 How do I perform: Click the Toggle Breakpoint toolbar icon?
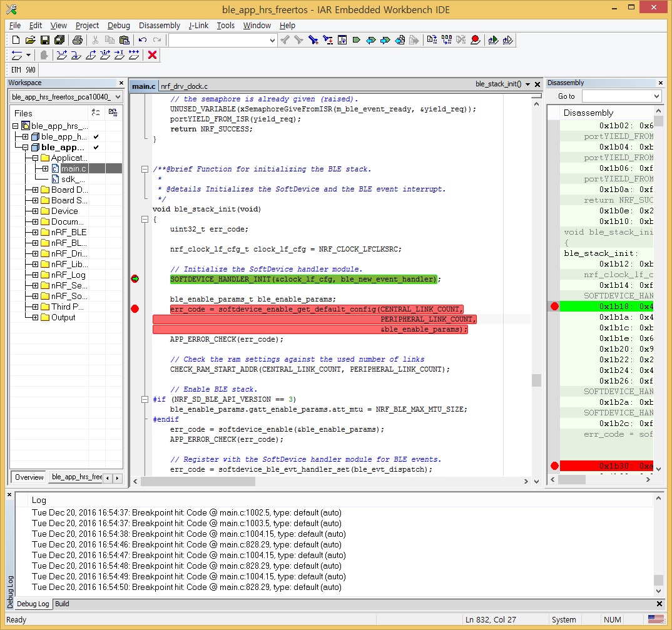(476, 40)
